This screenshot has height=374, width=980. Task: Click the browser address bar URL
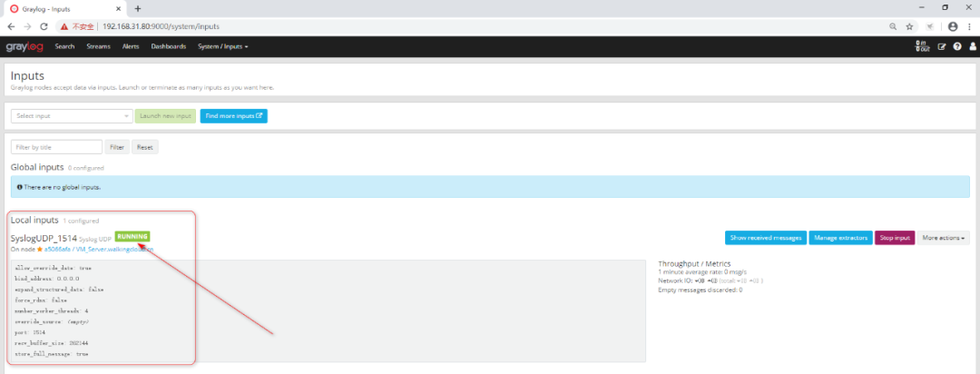161,27
